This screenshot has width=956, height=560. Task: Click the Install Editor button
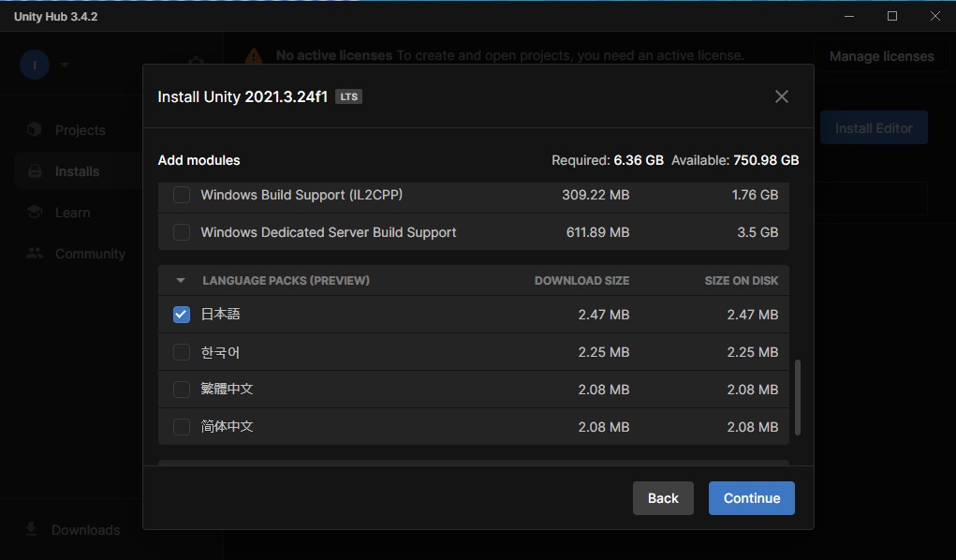click(874, 127)
